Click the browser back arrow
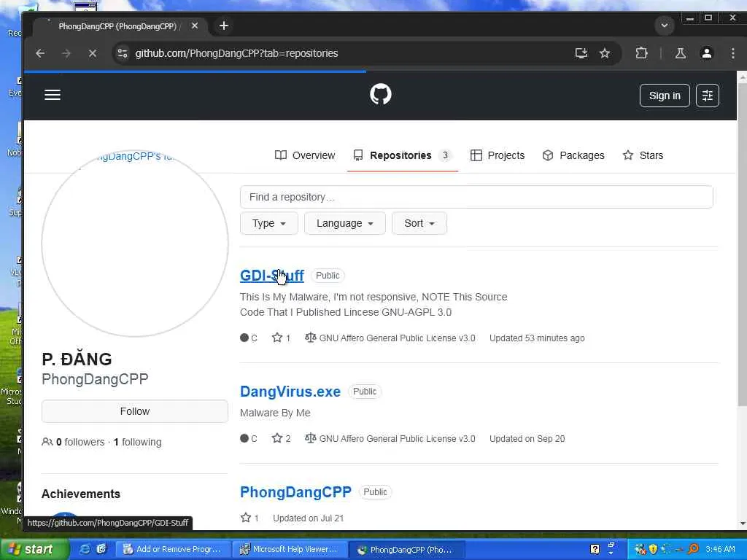The width and height of the screenshot is (747, 560). tap(41, 53)
